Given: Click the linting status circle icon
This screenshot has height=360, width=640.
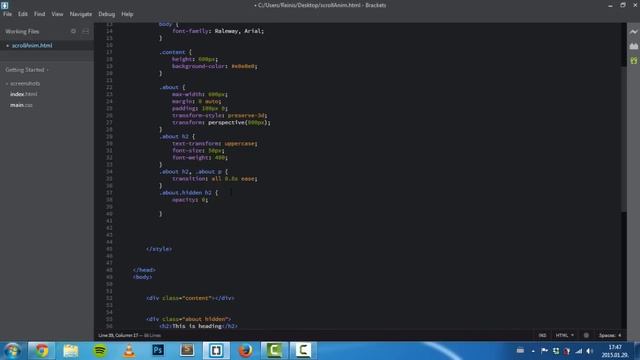Looking at the screenshot, I should coord(586,335).
